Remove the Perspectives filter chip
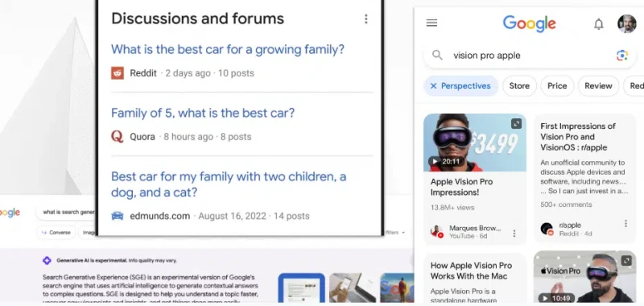Image resolution: width=644 pixels, height=306 pixels. pos(433,86)
